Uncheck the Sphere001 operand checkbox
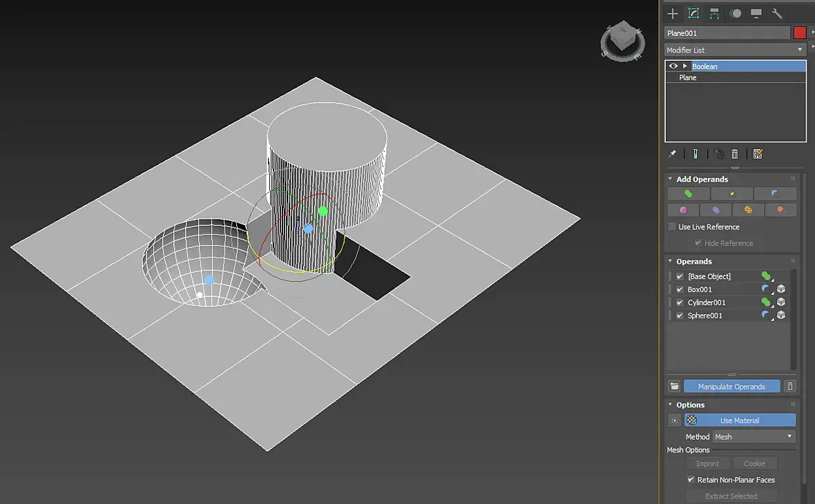Screen dimensions: 815x504 (680, 316)
